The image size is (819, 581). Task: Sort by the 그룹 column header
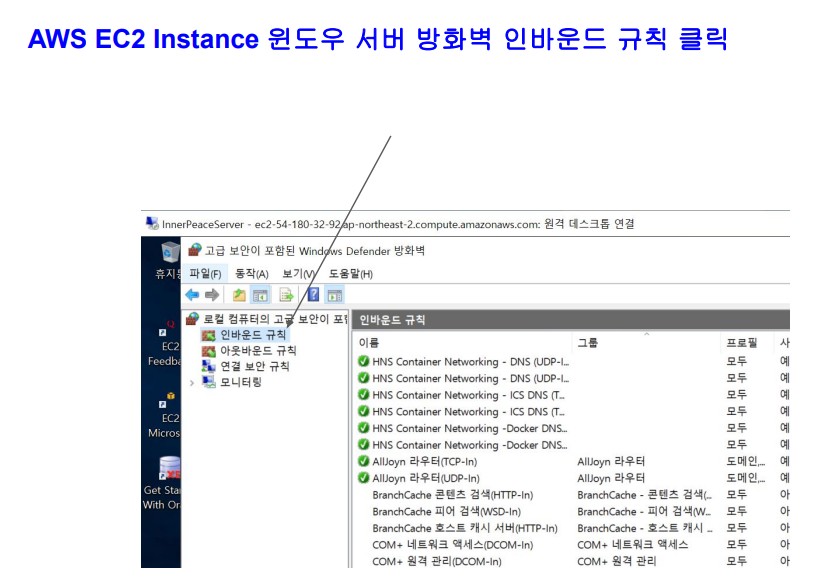pos(588,343)
